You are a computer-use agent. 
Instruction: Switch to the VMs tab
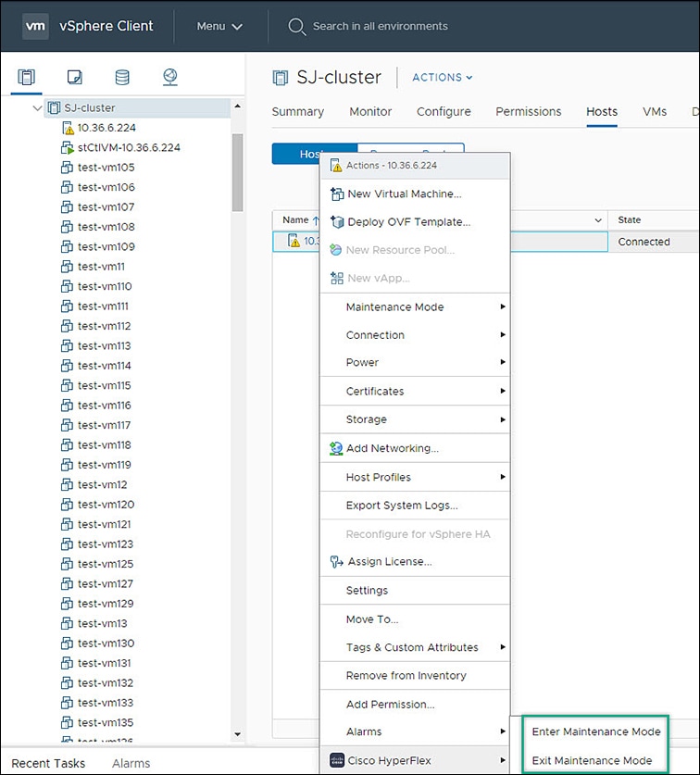tap(655, 112)
